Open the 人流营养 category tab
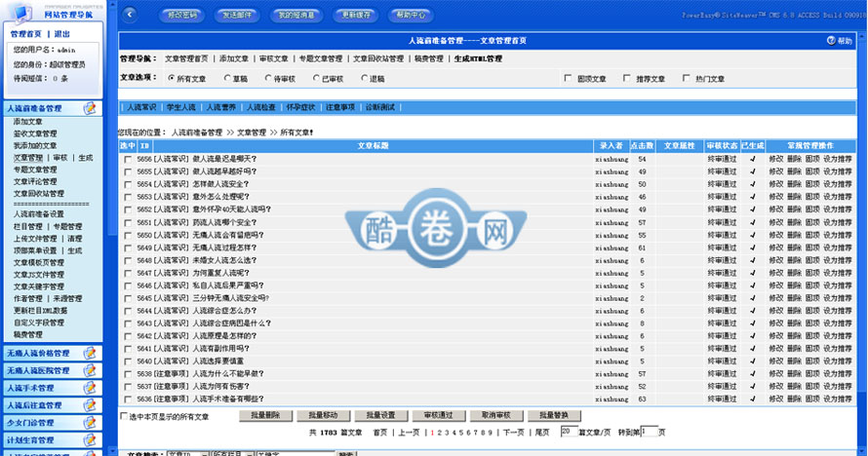The width and height of the screenshot is (868, 456). (x=220, y=107)
